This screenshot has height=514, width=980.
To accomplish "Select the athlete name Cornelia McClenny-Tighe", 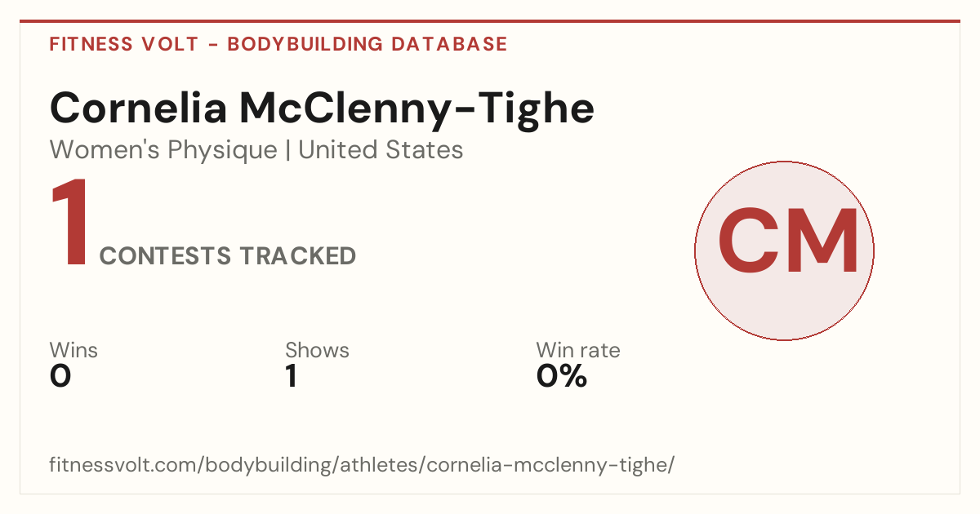I will [322, 108].
